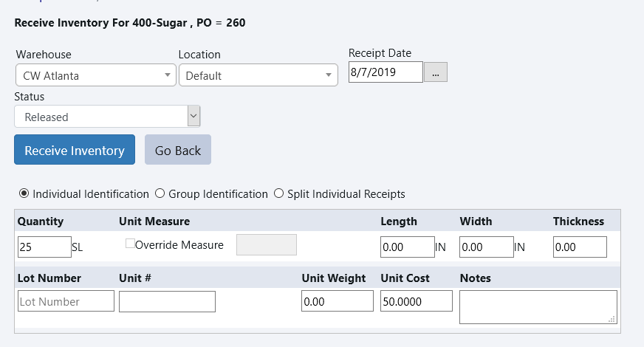Focus the Receipt Date text field

385,72
